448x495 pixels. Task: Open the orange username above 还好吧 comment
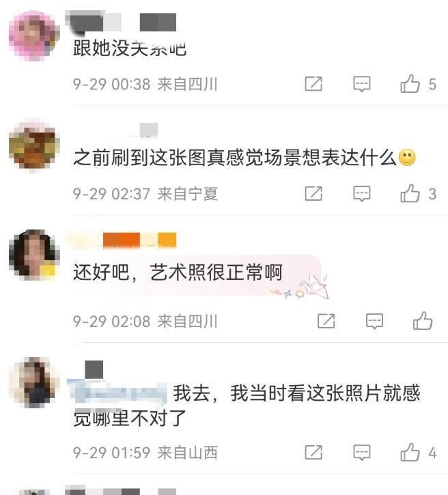(x=122, y=240)
